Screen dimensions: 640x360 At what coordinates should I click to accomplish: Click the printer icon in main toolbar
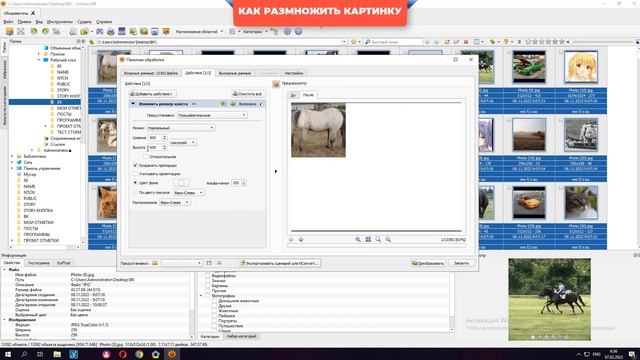click(x=111, y=31)
